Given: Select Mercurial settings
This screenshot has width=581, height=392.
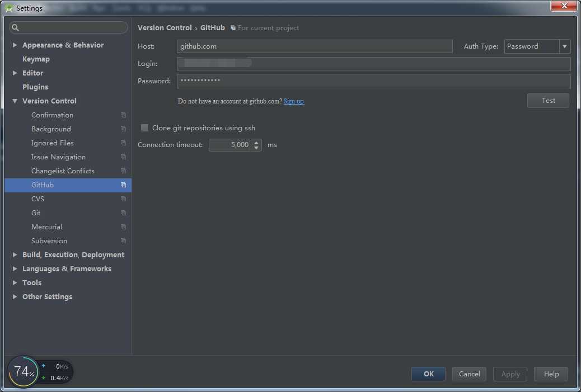Looking at the screenshot, I should (x=46, y=227).
